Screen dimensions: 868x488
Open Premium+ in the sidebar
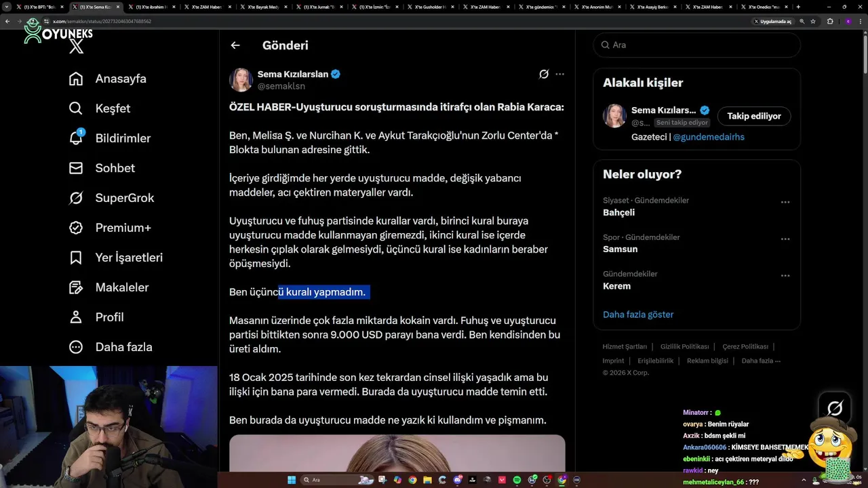pyautogui.click(x=110, y=228)
